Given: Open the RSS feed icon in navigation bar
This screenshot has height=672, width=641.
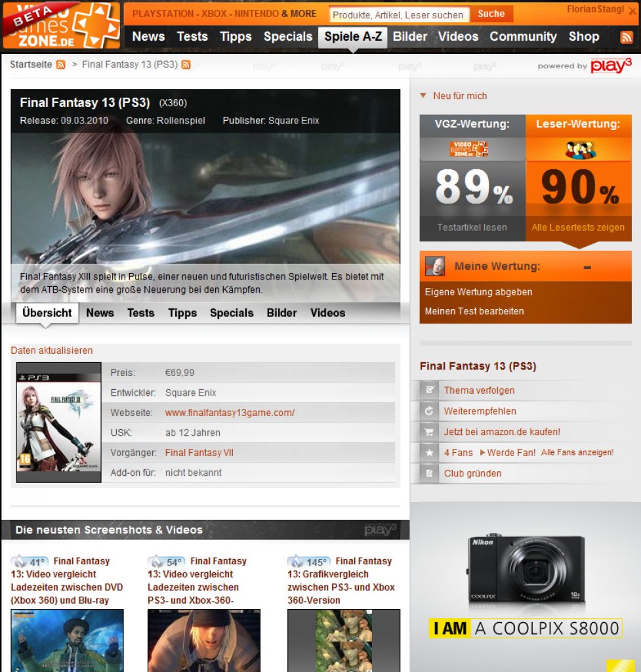Looking at the screenshot, I should (x=627, y=37).
